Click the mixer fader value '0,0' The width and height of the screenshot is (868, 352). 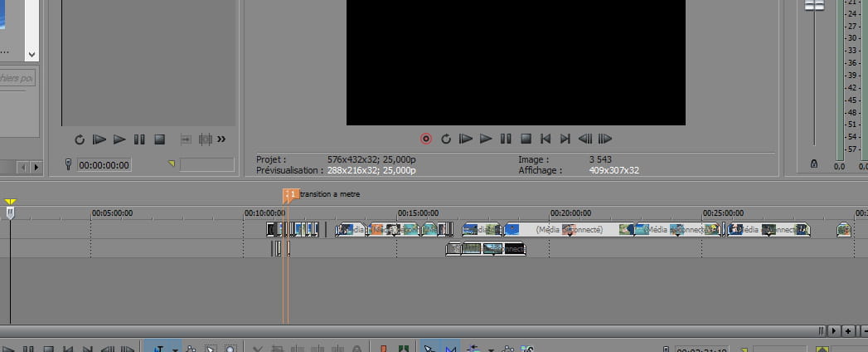coord(839,166)
